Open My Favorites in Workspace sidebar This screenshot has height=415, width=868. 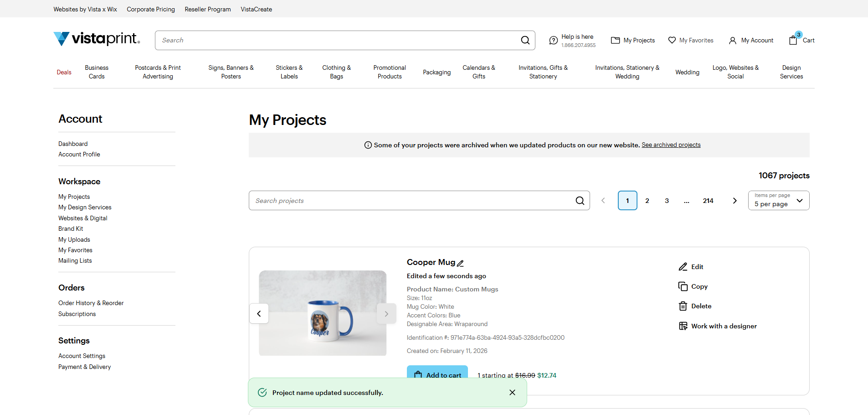pos(75,250)
